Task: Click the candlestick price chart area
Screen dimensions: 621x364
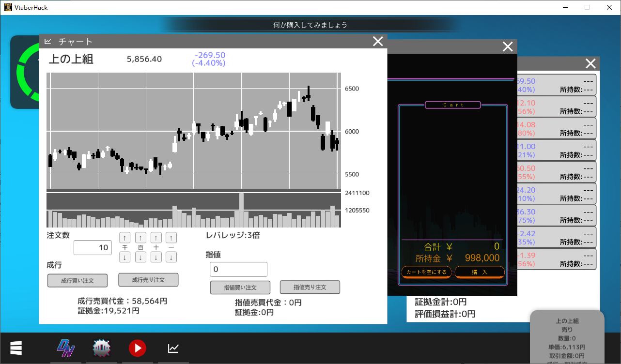Action: tap(194, 131)
